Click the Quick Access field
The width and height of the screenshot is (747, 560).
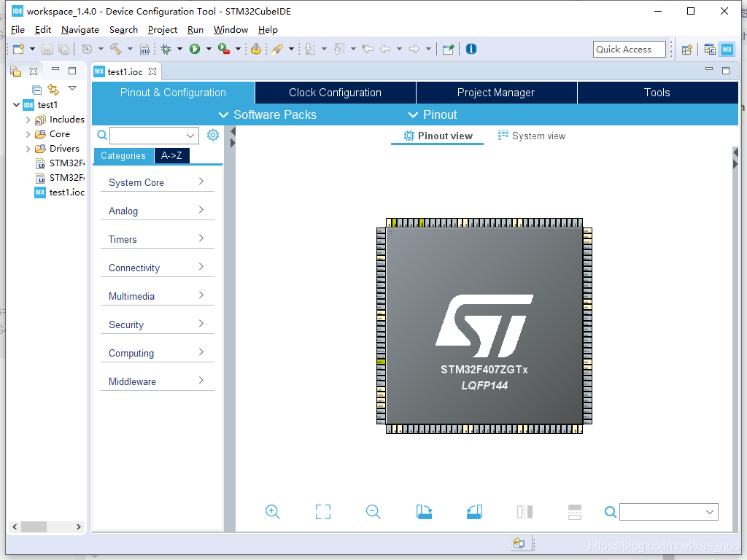[x=630, y=49]
